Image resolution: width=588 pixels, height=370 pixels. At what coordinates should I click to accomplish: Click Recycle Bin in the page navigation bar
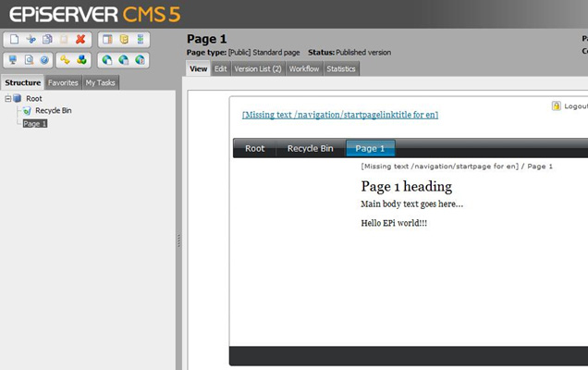[x=310, y=148]
